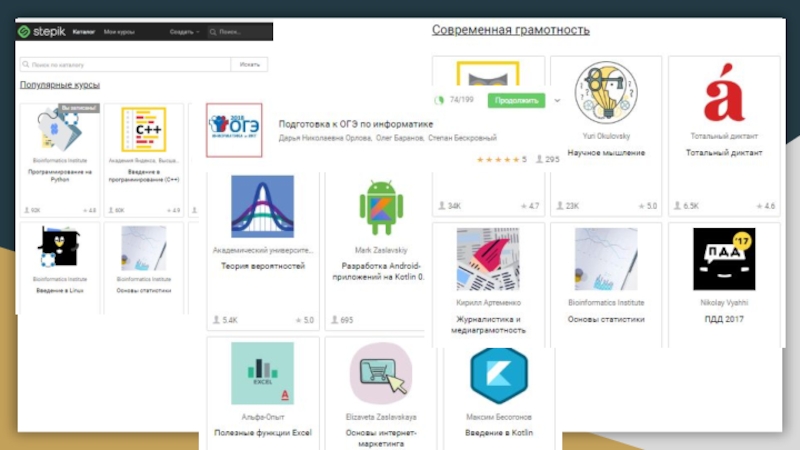Screen dimensions: 800x450
Task: Open the C++ course icon
Action: tap(144, 130)
